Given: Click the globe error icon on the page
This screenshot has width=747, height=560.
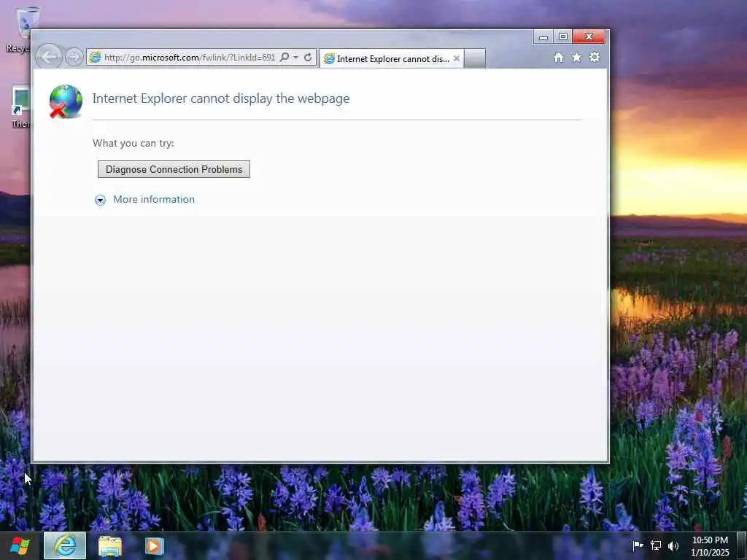Looking at the screenshot, I should 66,101.
